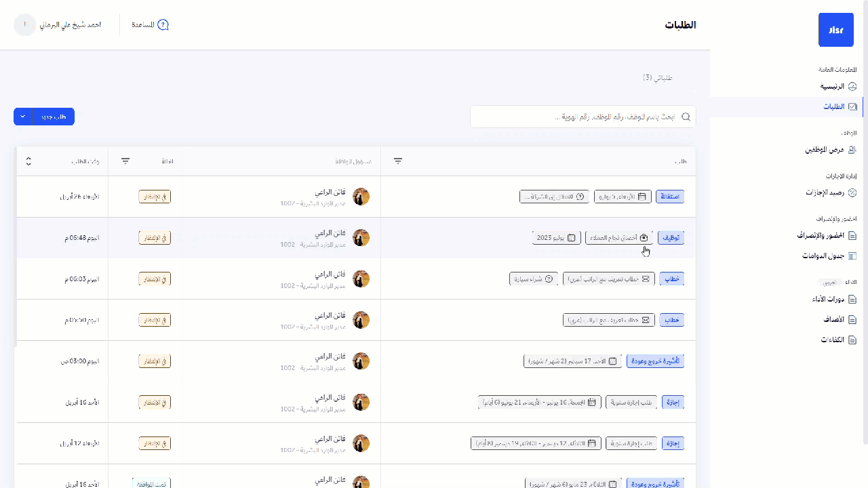Open the request type column filter
868x488 pixels.
point(398,161)
